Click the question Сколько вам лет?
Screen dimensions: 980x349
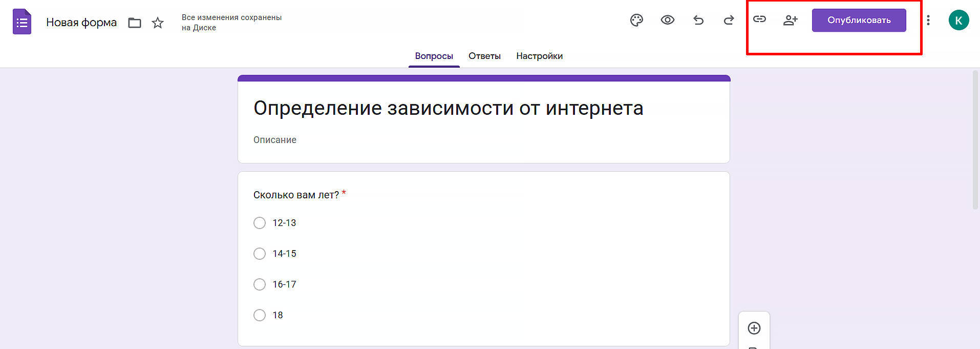click(296, 195)
